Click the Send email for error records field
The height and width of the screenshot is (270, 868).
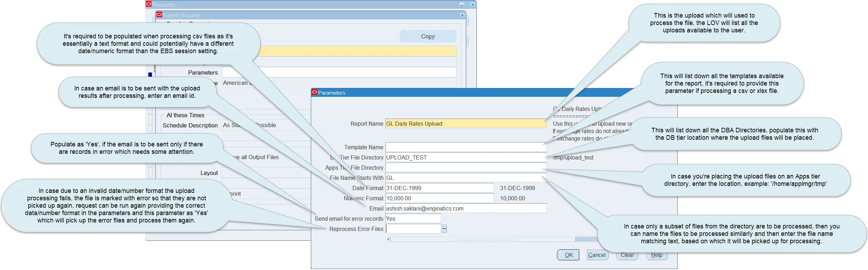point(413,219)
